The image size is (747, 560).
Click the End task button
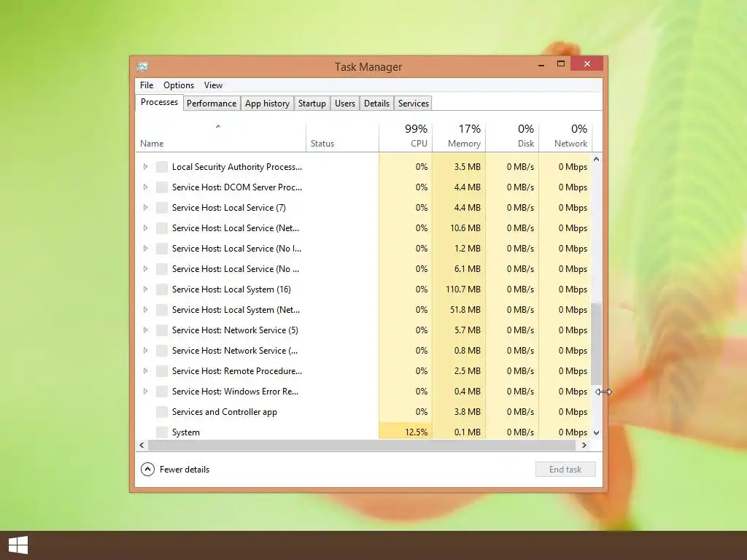point(565,470)
